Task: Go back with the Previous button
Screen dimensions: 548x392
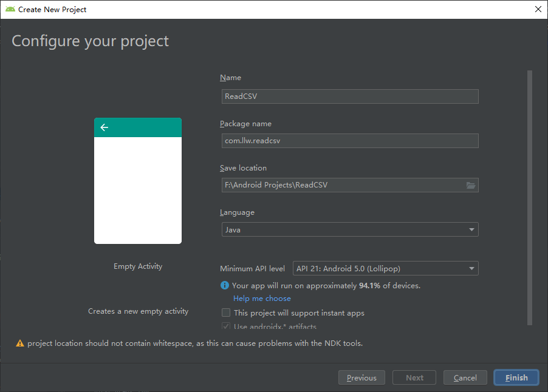Action: click(x=361, y=377)
